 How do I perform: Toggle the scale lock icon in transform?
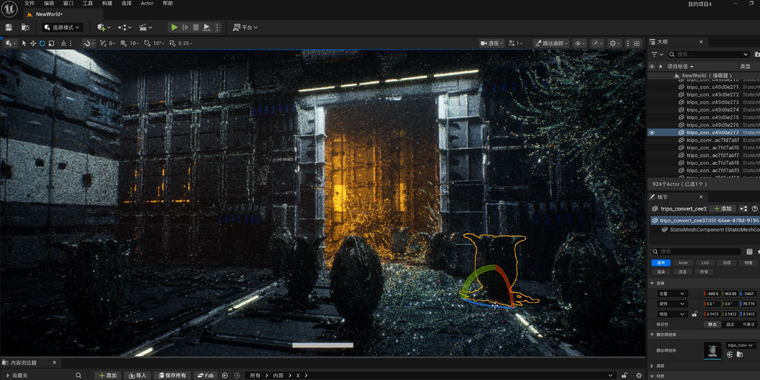695,314
